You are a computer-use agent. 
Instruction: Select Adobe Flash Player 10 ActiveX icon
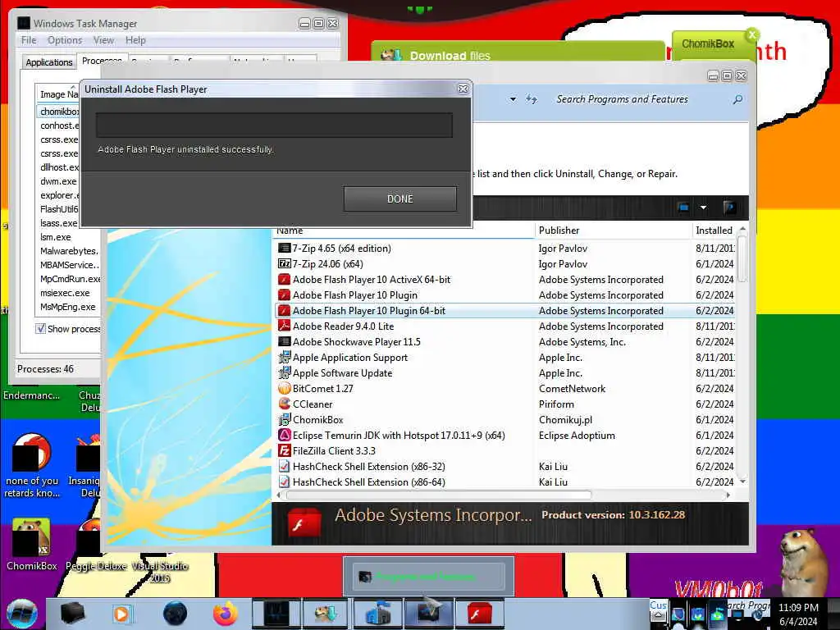pos(284,279)
